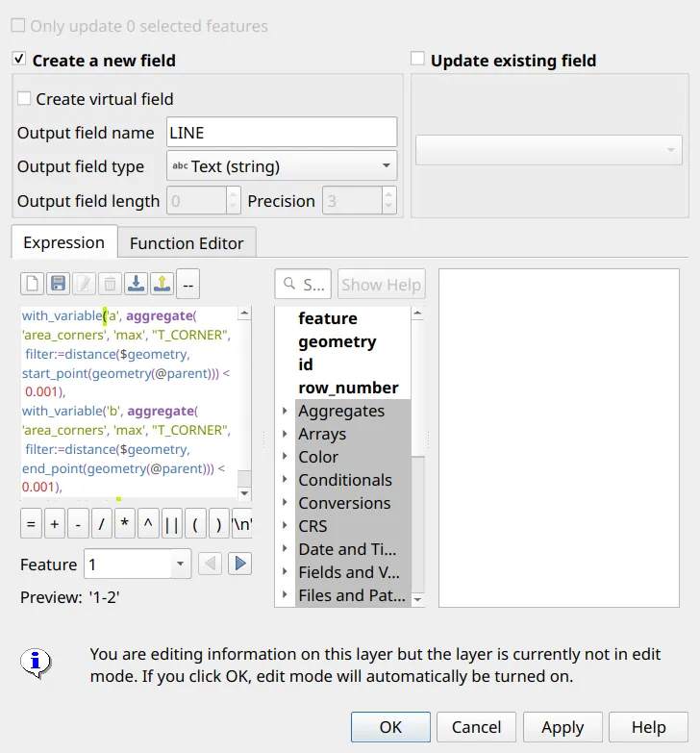Insert the string concatenation || operator

[171, 523]
